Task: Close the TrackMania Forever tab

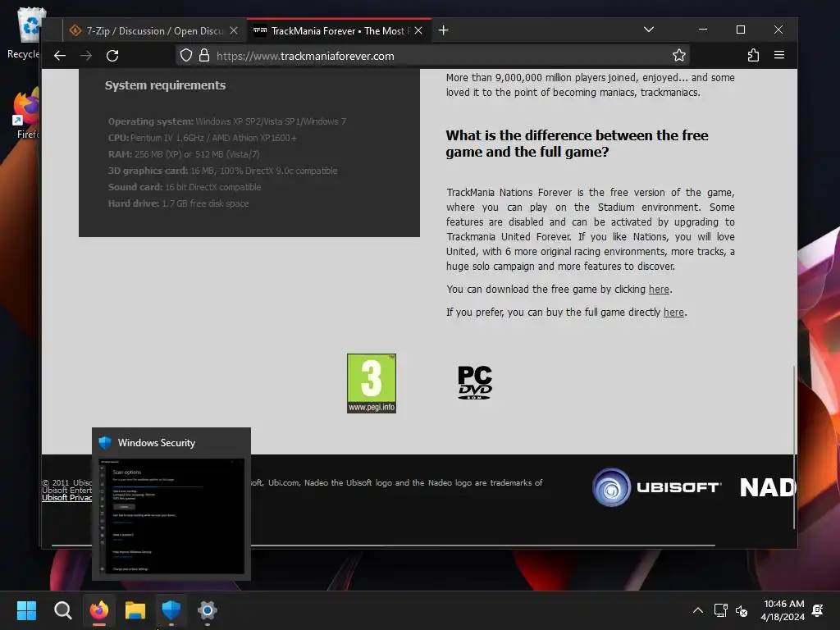Action: 418,30
